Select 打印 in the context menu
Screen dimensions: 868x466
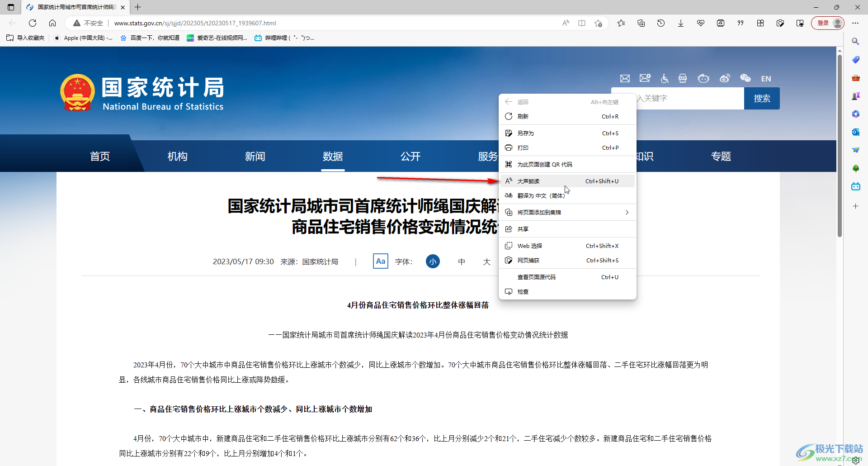pyautogui.click(x=567, y=148)
